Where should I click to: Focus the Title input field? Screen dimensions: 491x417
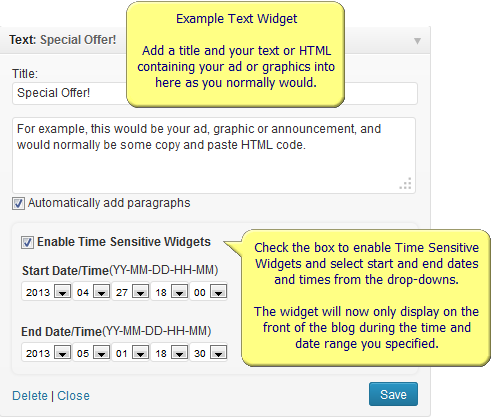point(215,93)
